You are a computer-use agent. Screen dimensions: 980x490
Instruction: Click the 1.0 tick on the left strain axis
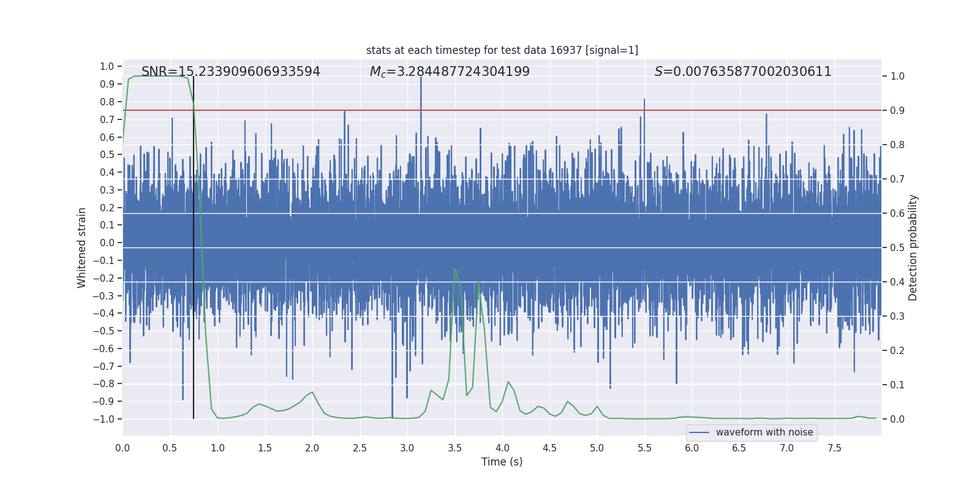[107, 66]
